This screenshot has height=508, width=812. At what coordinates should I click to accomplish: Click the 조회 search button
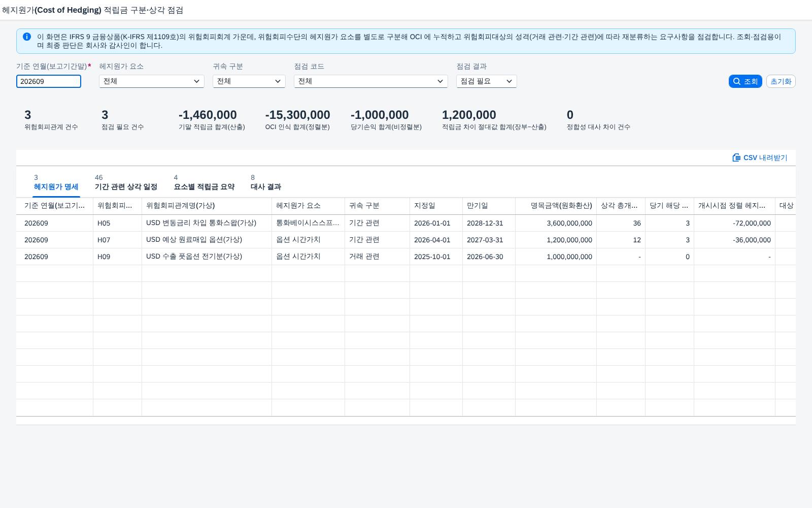click(746, 81)
